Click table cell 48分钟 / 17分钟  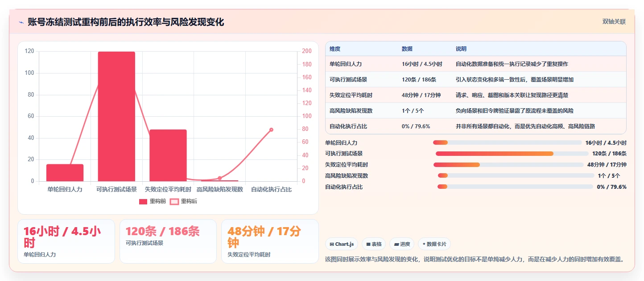pyautogui.click(x=421, y=95)
